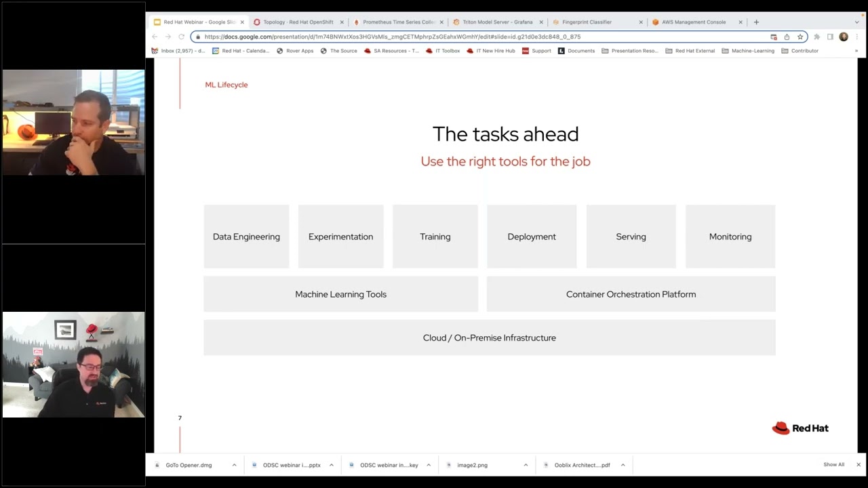Open a new browser tab
Viewport: 868px width, 488px height.
point(756,22)
